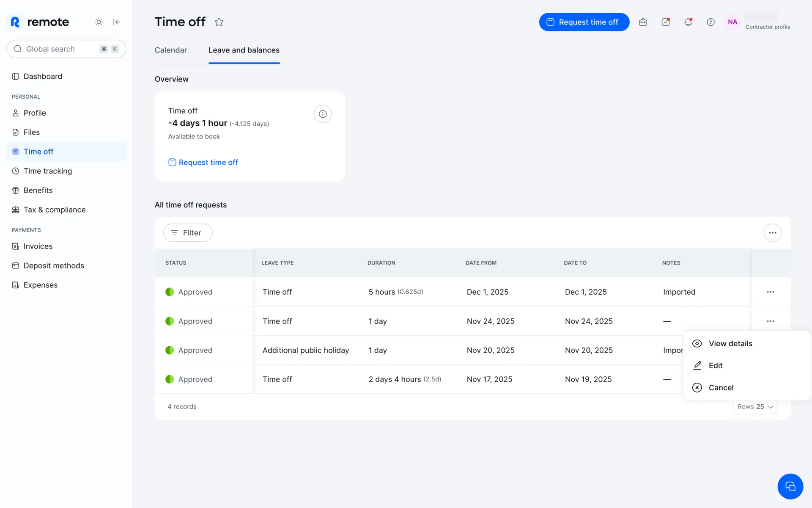Screen dimensions: 812x508
Task: Open the briefcase icon in header
Action: click(x=643, y=22)
